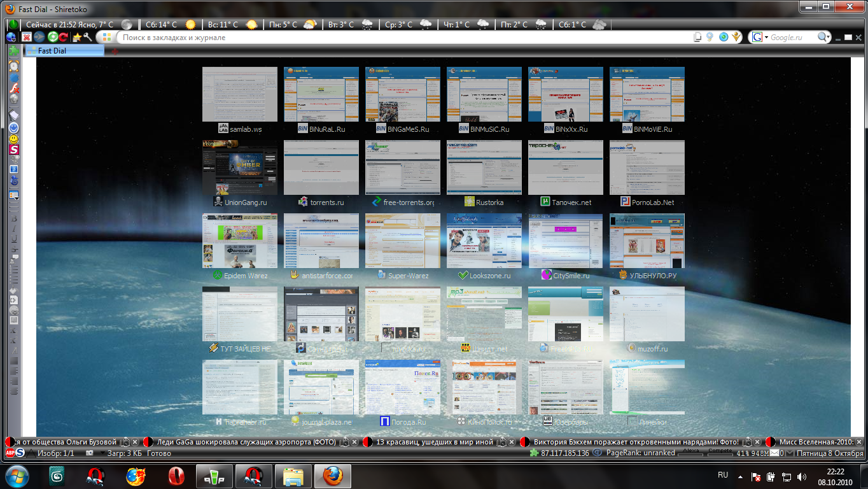This screenshot has width=868, height=489.
Task: Click the copy pages icon in address bar
Action: [698, 37]
